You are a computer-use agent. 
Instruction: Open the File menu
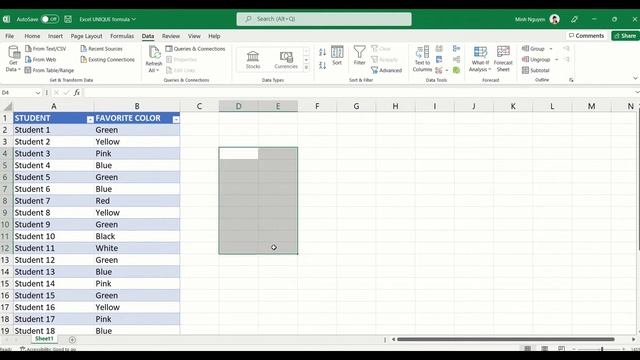[x=9, y=36]
